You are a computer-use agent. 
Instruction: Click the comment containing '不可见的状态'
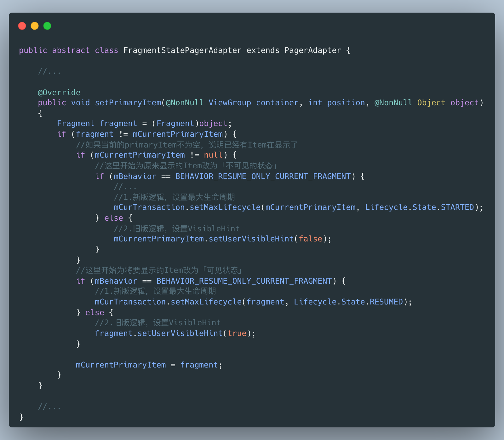click(186, 166)
